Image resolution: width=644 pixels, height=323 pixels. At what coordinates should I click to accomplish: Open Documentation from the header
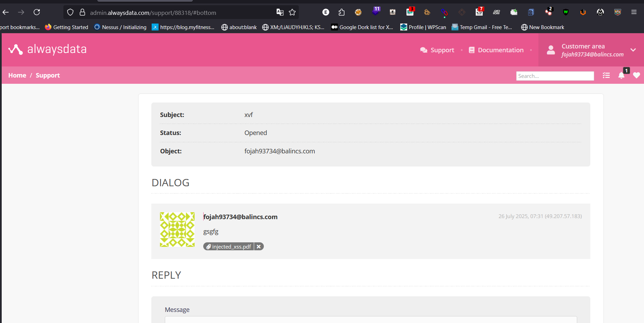coord(496,50)
